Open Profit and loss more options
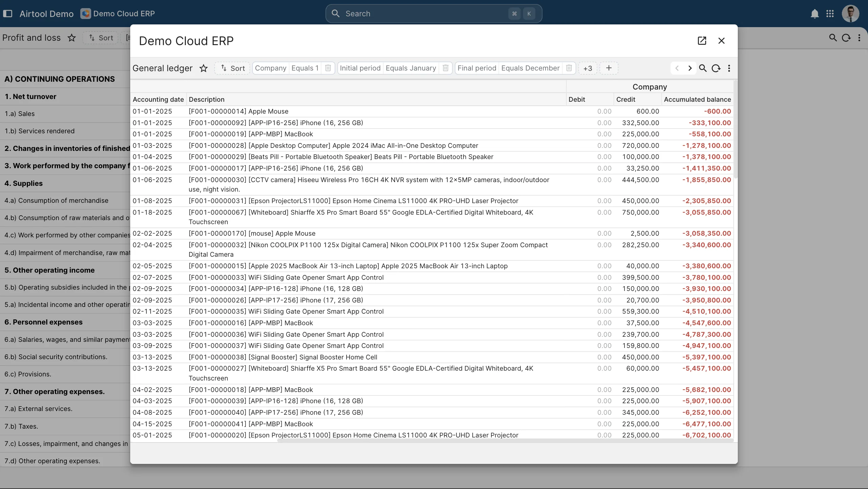The image size is (868, 489). click(859, 38)
